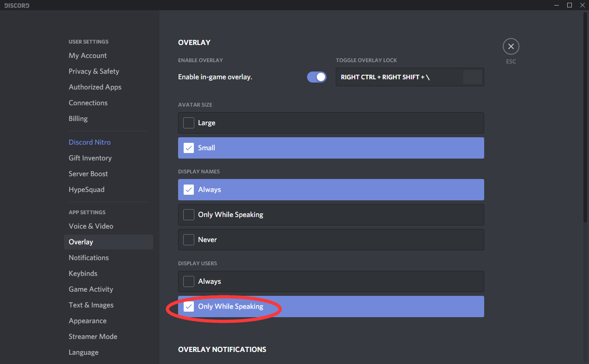Choose Always under Display Users
The width and height of the screenshot is (589, 364).
[x=331, y=281]
